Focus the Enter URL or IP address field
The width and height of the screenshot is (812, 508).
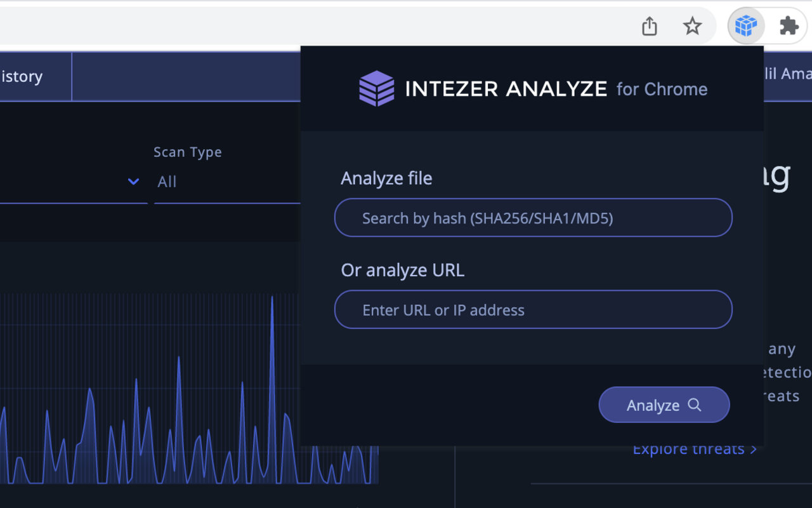coord(534,309)
